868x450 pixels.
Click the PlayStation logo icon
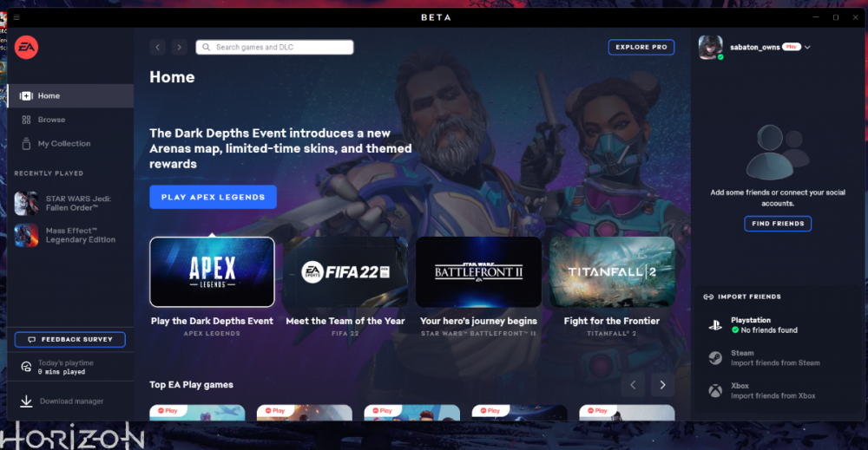715,325
